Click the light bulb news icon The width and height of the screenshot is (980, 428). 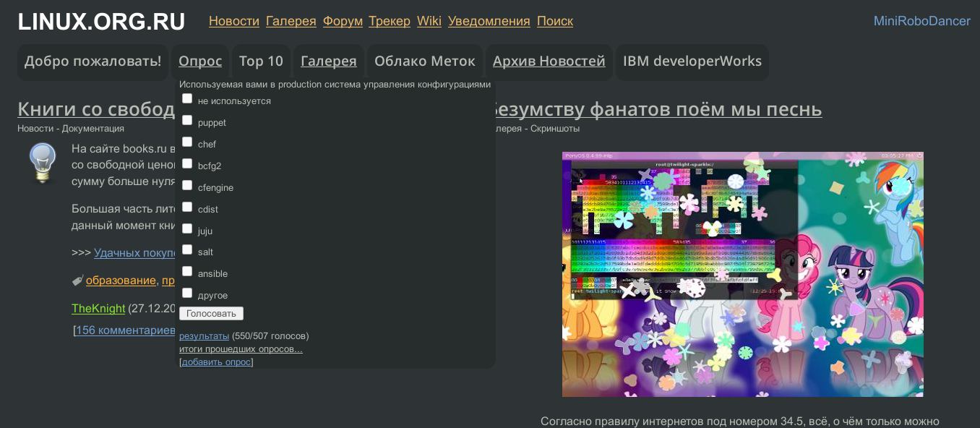[x=43, y=163]
